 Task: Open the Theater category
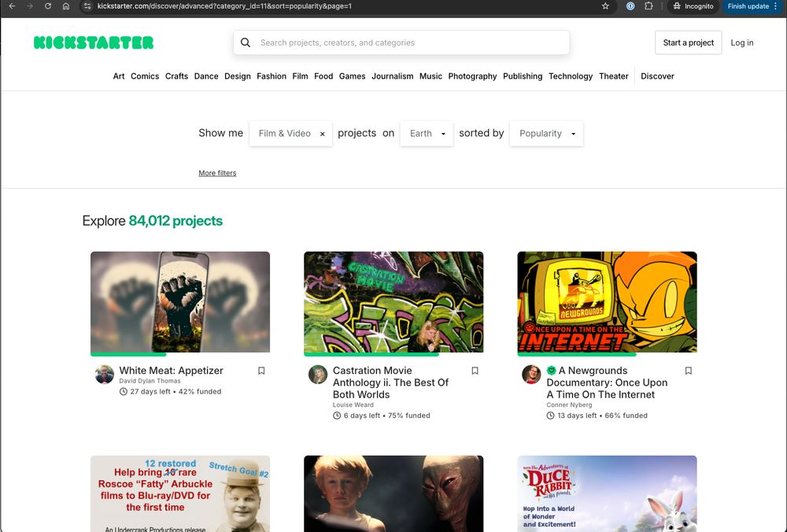click(x=614, y=76)
